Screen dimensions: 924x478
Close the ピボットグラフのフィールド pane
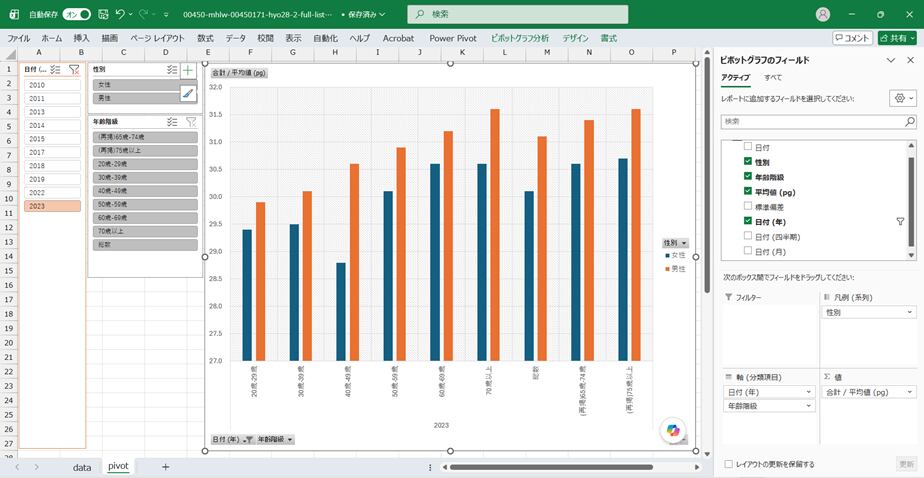click(x=911, y=60)
